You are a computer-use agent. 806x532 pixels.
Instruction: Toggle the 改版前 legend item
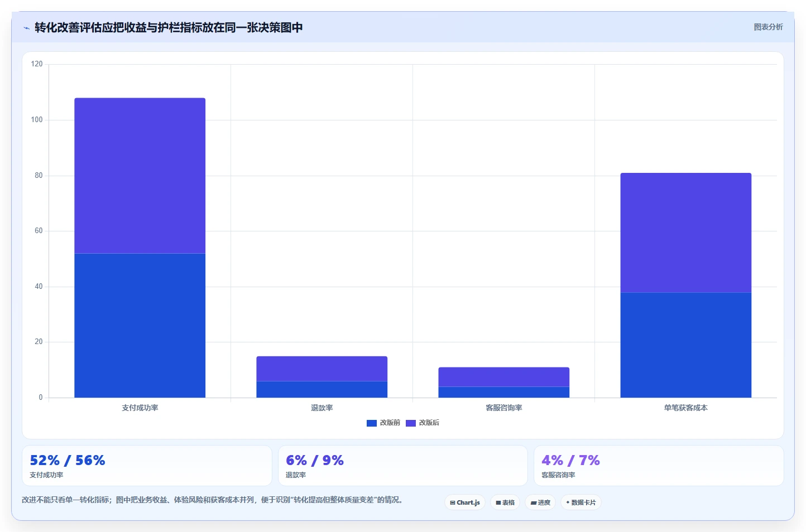(x=383, y=423)
